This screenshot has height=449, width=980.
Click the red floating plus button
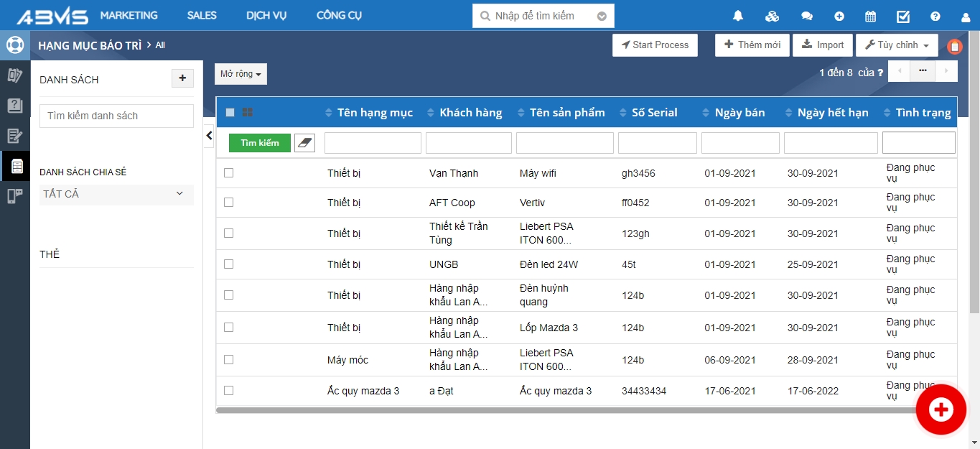click(x=941, y=409)
